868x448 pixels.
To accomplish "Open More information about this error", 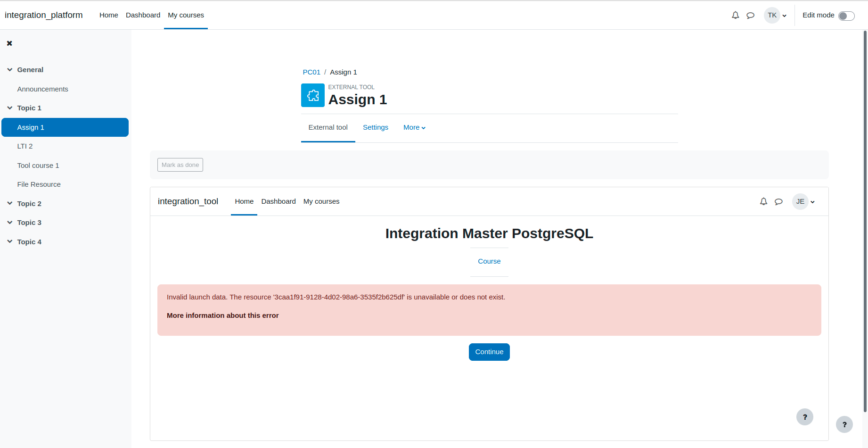I will click(x=222, y=315).
